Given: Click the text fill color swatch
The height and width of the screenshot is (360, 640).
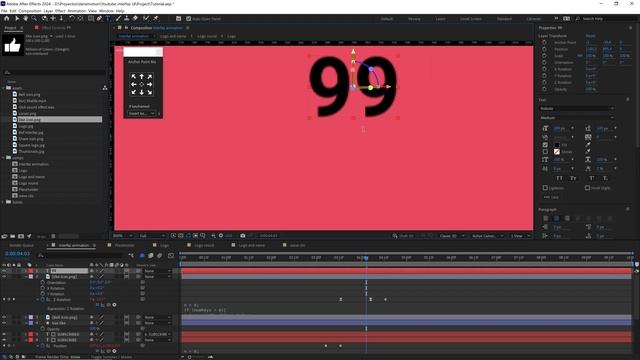Looking at the screenshot, I should [557, 145].
